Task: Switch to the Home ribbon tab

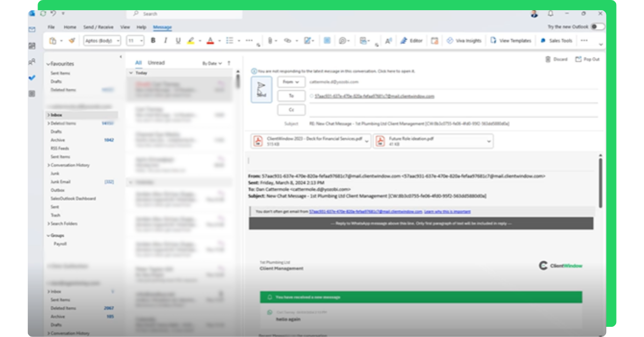Action: pos(70,27)
